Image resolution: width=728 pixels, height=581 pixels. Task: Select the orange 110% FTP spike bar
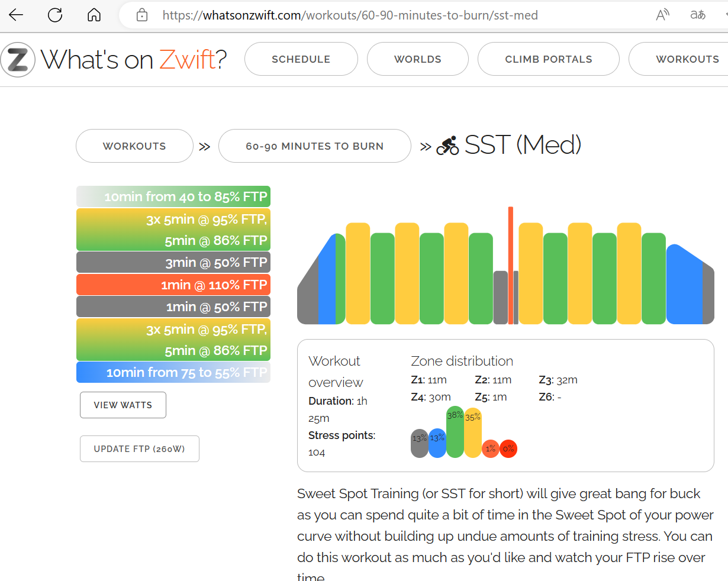[x=510, y=265]
